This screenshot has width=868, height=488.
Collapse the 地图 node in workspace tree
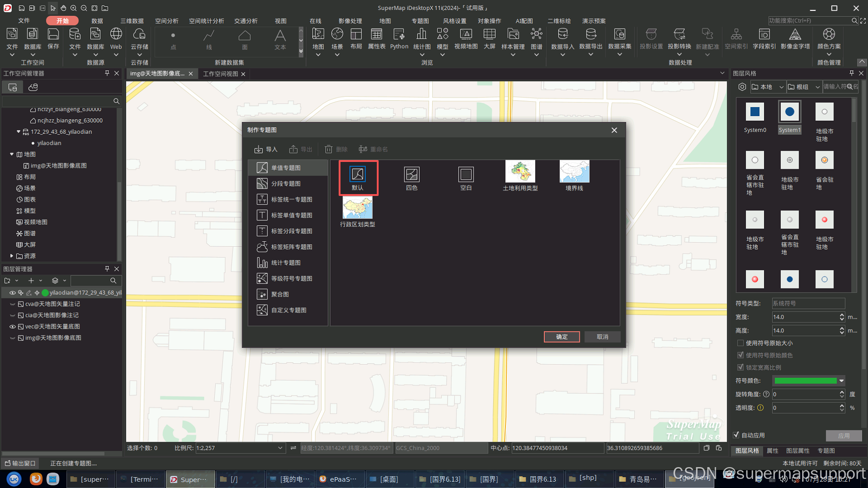[x=12, y=154]
